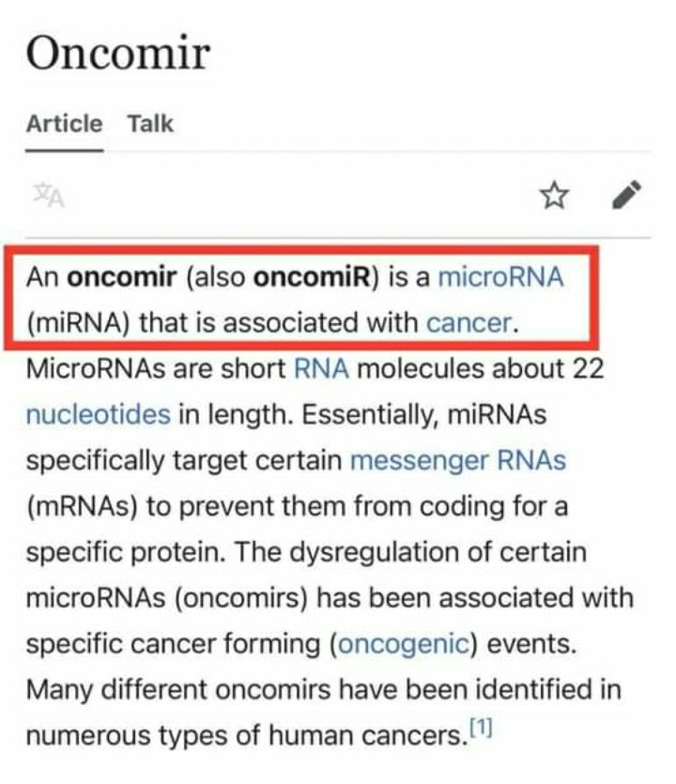Image resolution: width=676 pixels, height=784 pixels.
Task: Open the language translation icon
Action: (x=47, y=195)
